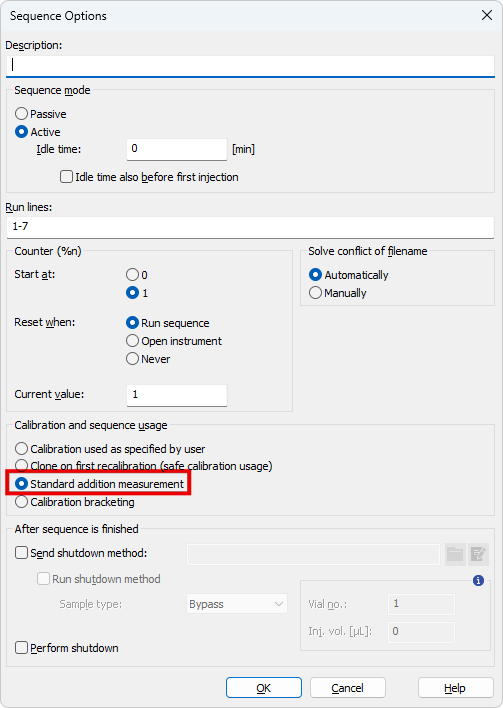The width and height of the screenshot is (503, 708).
Task: Tick the Perform shutdown checkbox
Action: [67, 648]
